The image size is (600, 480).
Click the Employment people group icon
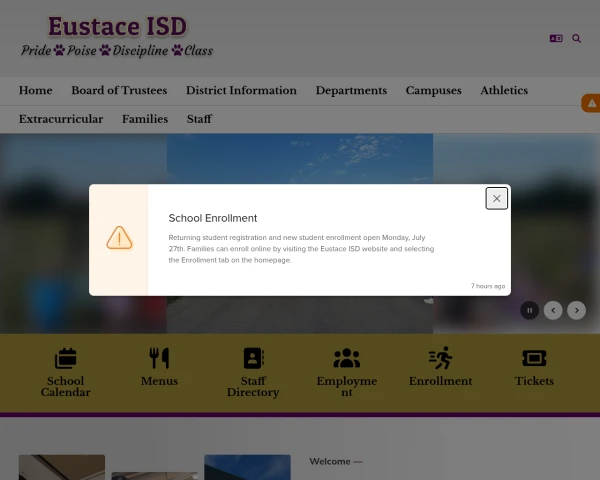(x=347, y=358)
